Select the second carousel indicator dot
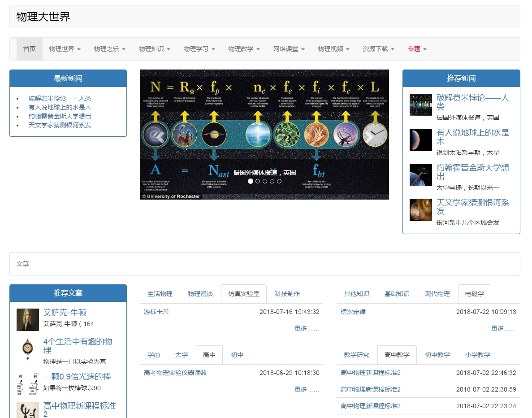Screen dimensions: 532x418 click(x=258, y=181)
